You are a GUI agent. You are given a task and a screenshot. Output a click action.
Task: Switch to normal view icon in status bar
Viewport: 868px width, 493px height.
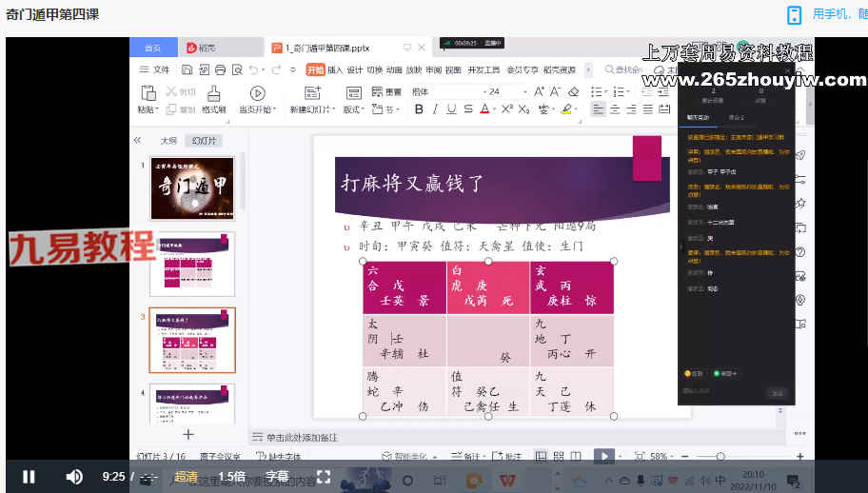tap(541, 457)
